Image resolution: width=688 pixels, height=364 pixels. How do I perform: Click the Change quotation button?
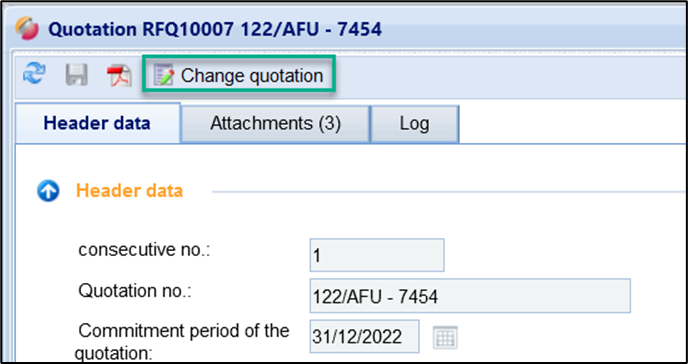coord(239,75)
